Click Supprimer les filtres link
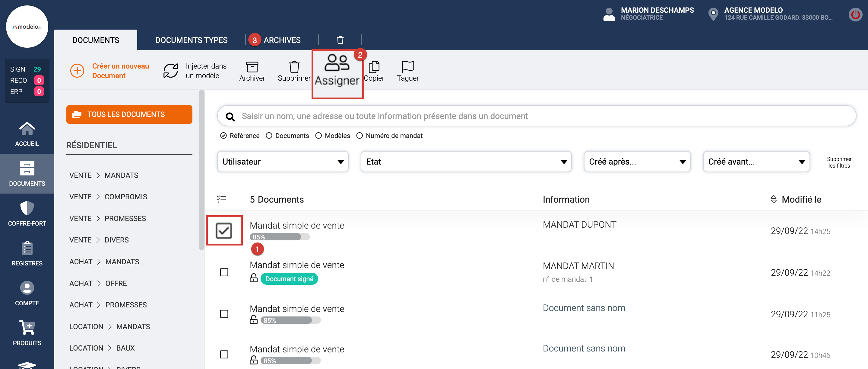The height and width of the screenshot is (369, 868). tap(839, 162)
